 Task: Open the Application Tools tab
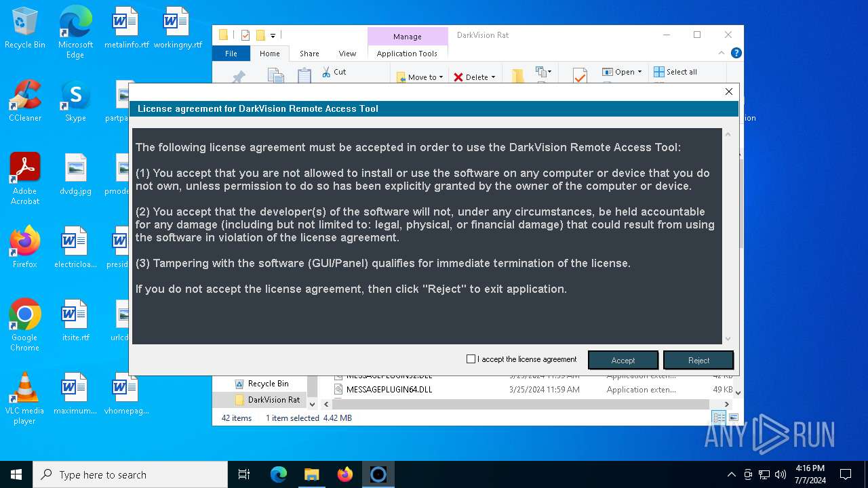407,54
